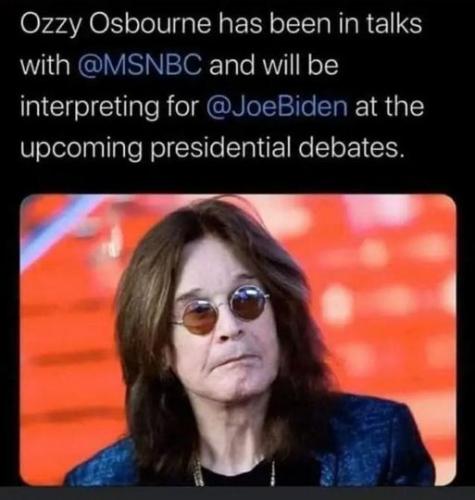
Task: Click the word 'presidential' in the tweet text
Action: [x=220, y=148]
